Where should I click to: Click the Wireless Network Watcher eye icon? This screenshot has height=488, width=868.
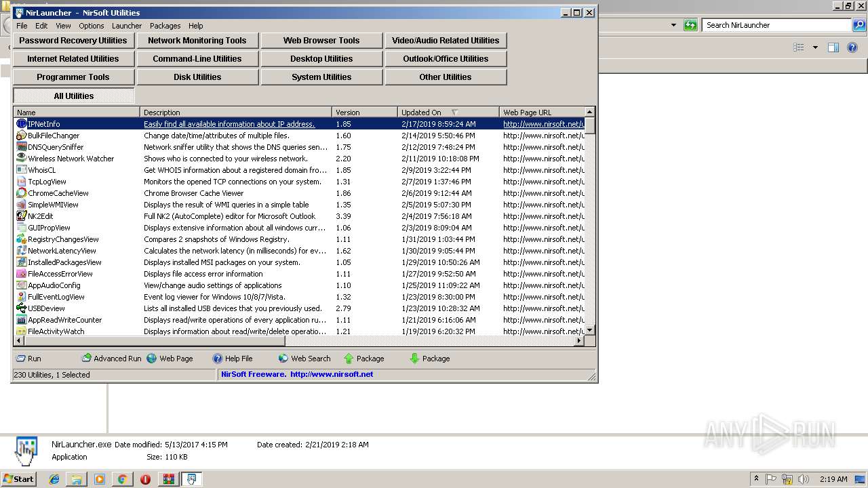click(x=22, y=159)
